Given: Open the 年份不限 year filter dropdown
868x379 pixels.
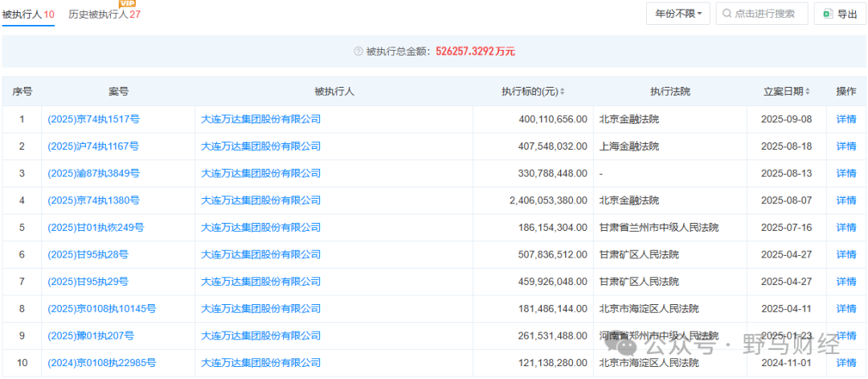Looking at the screenshot, I should [x=678, y=14].
